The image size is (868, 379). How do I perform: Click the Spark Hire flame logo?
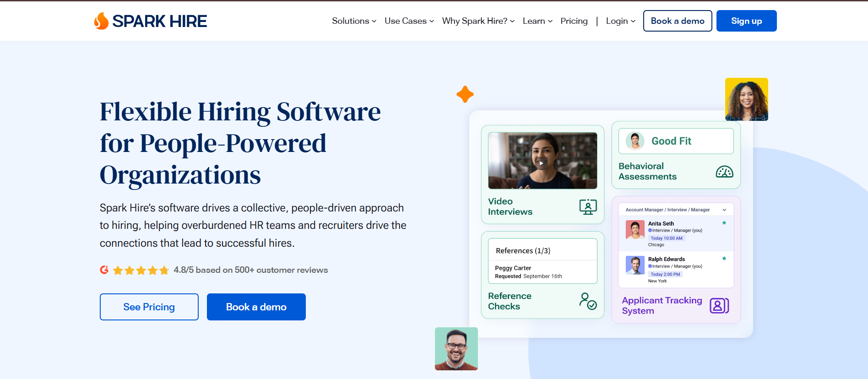coord(101,21)
